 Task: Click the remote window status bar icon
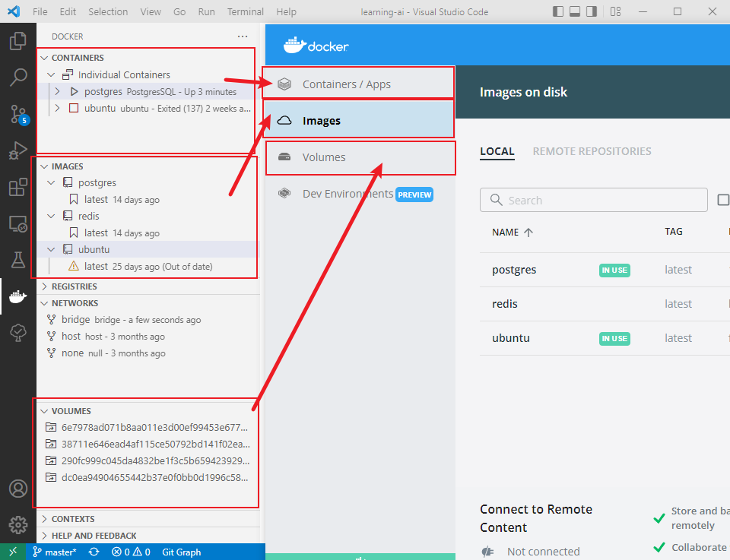coord(13,552)
